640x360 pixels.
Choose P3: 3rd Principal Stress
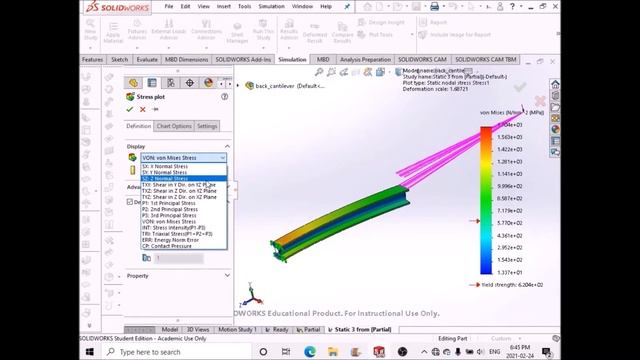pyautogui.click(x=184, y=216)
